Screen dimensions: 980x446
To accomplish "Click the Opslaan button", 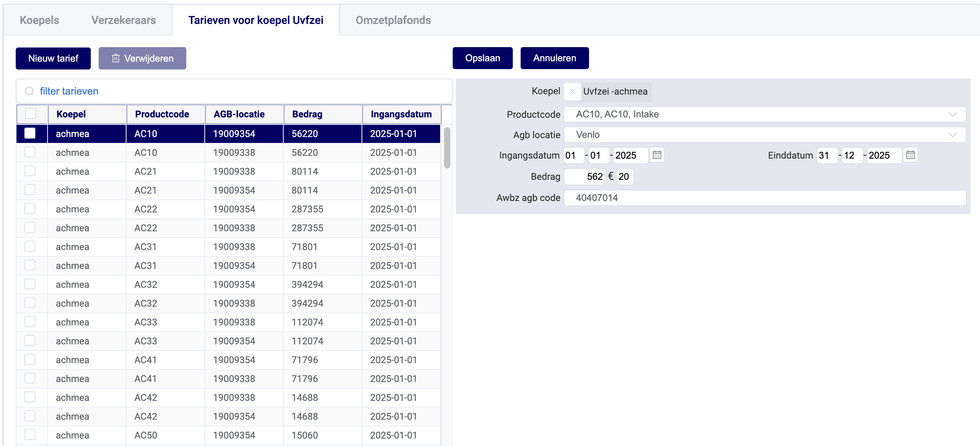I will pyautogui.click(x=483, y=58).
